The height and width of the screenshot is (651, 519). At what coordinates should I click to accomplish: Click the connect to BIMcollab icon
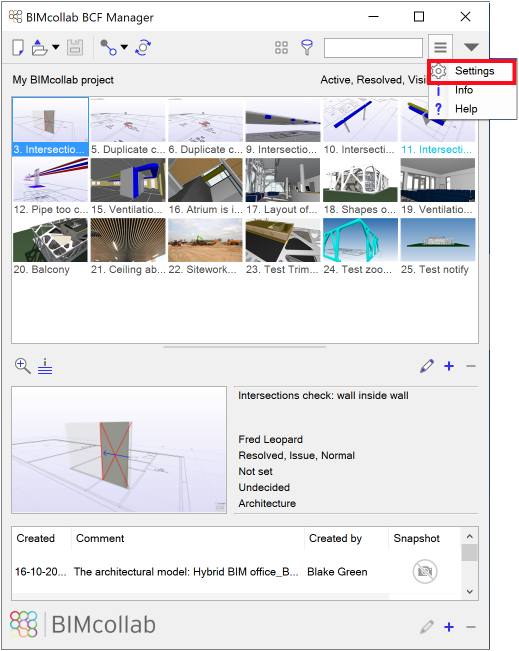(108, 47)
